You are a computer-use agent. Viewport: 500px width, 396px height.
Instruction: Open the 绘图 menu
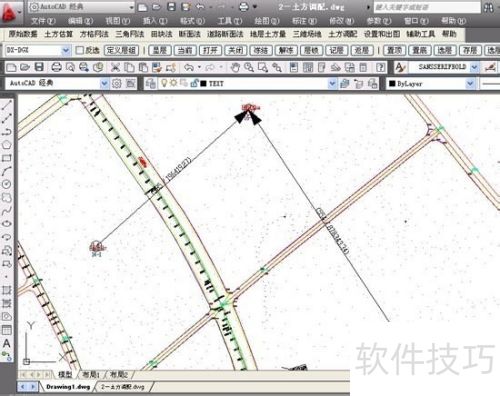coord(267,21)
